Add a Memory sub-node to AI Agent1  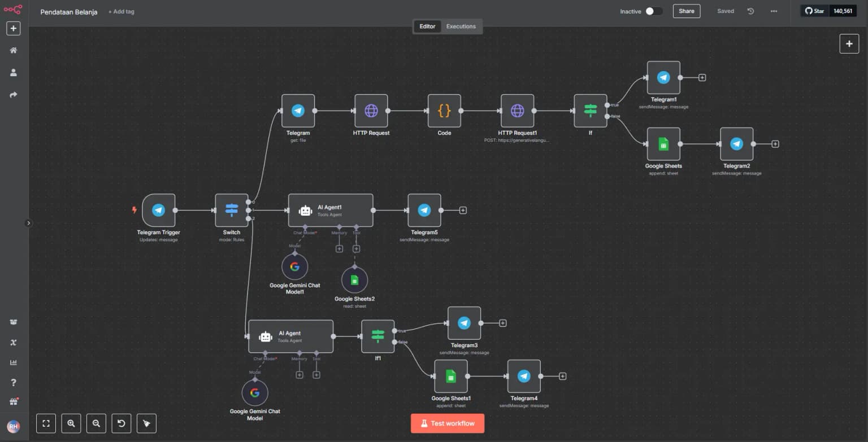(x=340, y=248)
